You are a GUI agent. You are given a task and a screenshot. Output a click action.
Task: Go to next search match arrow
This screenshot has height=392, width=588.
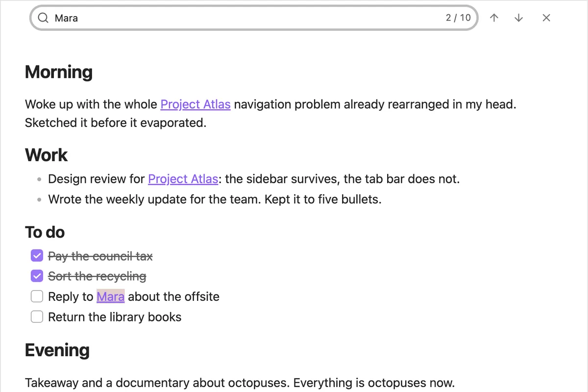(x=519, y=18)
